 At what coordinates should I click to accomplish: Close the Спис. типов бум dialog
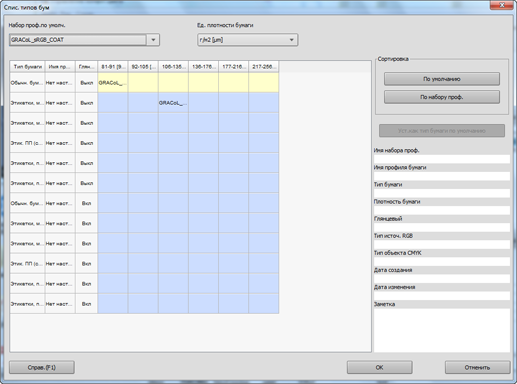pyautogui.click(x=501, y=5)
